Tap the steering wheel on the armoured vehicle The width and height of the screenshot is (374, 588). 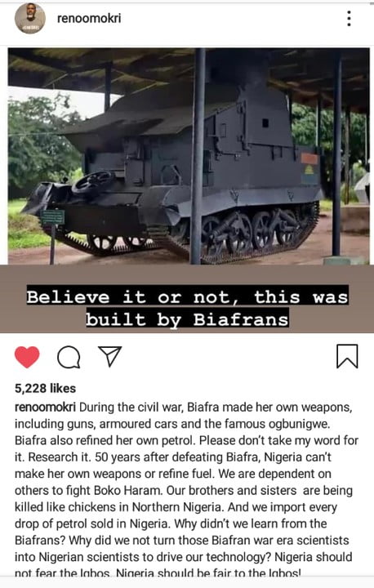(93, 181)
